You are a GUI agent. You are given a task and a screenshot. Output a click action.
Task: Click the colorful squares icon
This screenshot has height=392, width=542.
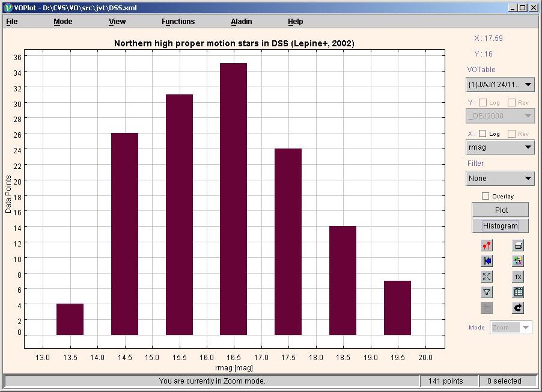tap(518, 261)
